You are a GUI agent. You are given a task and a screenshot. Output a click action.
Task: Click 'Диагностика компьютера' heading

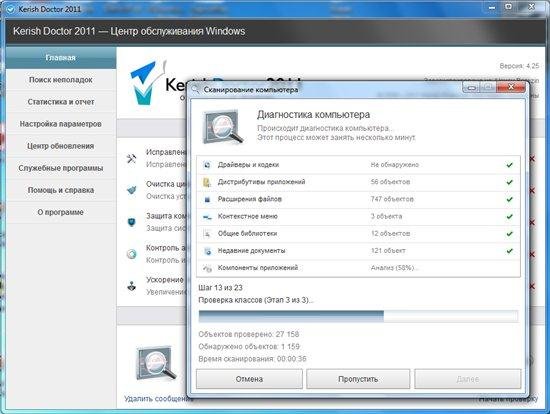pyautogui.click(x=314, y=115)
